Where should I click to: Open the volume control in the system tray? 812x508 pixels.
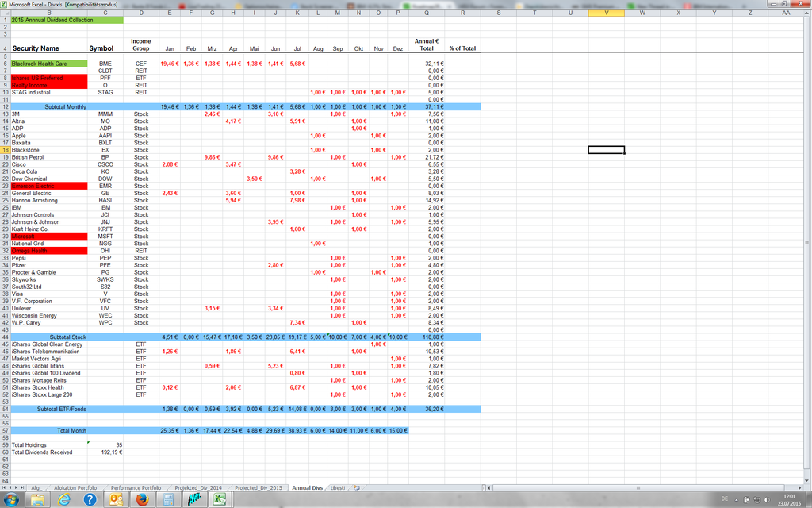[x=767, y=500]
